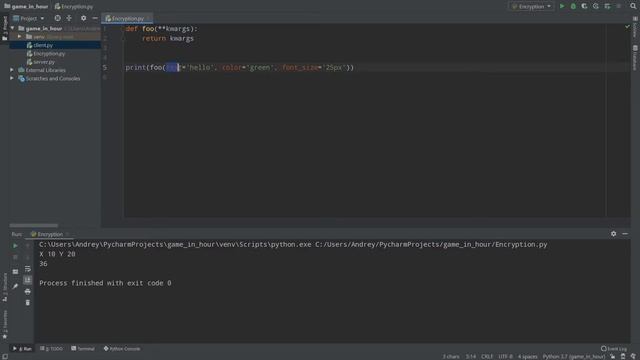
Task: Open Encryption.py in the project tree
Action: (x=49, y=53)
